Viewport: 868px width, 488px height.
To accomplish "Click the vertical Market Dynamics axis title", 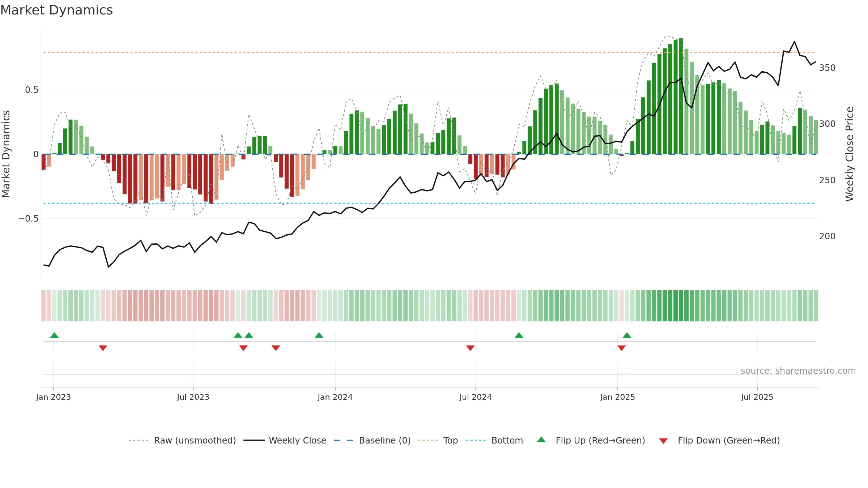I will 6,154.
